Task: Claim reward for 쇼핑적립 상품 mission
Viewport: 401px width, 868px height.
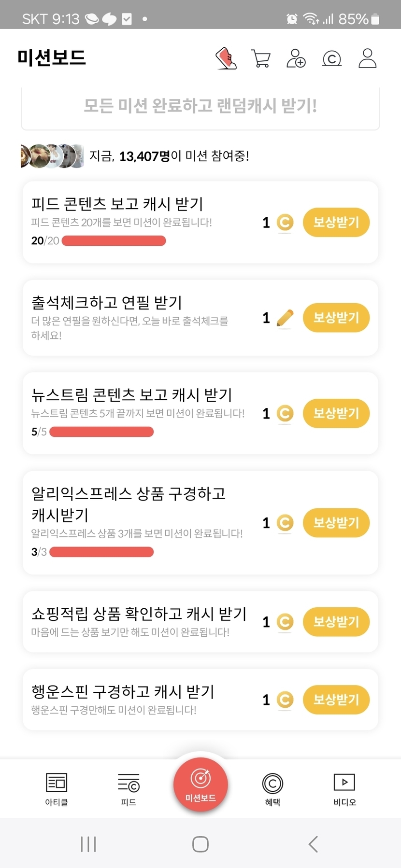Action: 336,622
